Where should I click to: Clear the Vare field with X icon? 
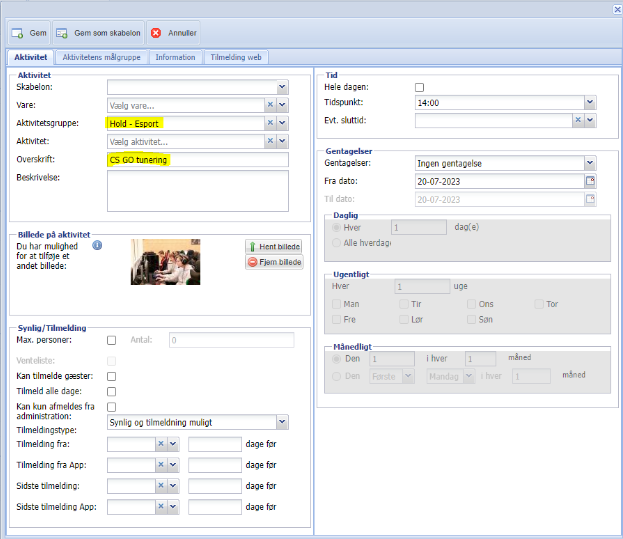click(270, 105)
